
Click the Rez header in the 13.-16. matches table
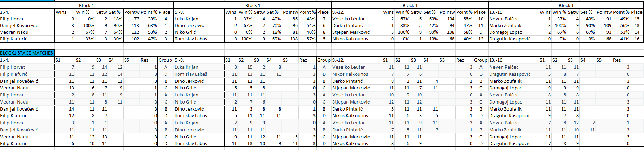617,60
